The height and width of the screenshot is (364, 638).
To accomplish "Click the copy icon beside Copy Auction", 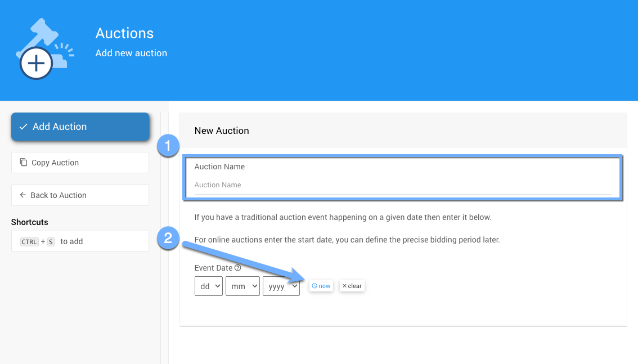I will (23, 163).
